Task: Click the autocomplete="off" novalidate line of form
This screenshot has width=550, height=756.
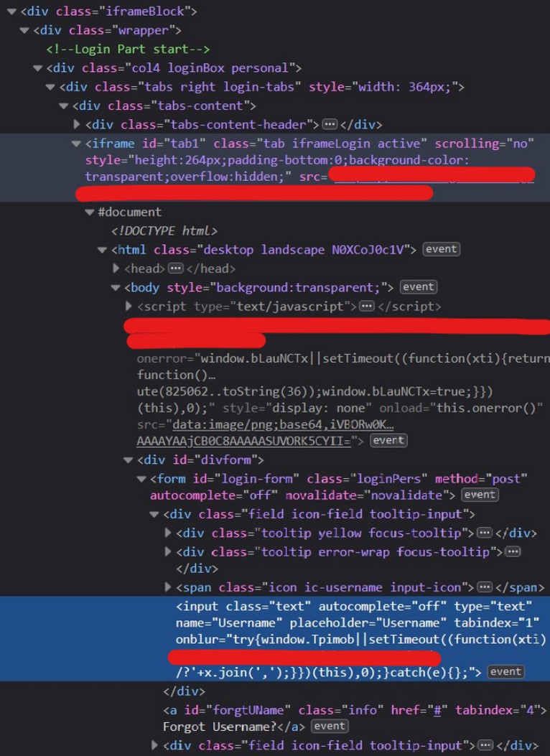Action: pos(303,495)
